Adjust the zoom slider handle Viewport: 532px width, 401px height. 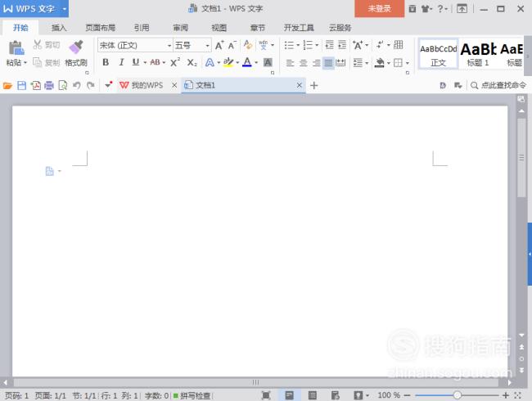[x=458, y=395]
